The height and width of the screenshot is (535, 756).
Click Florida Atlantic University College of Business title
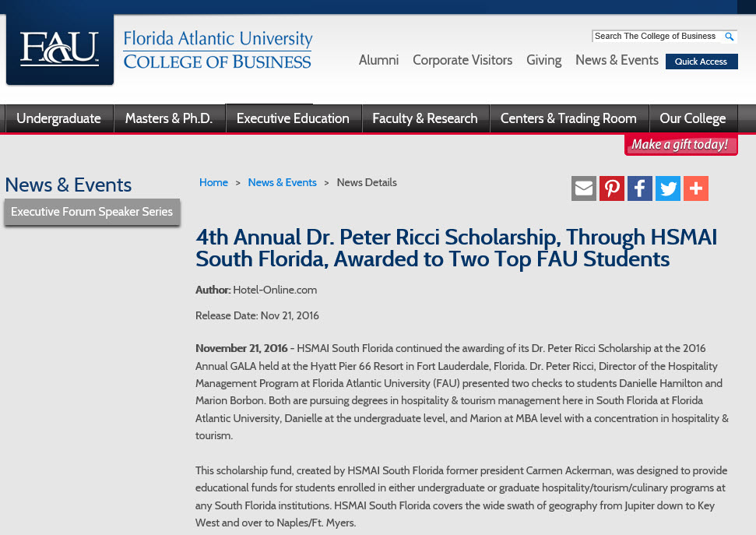point(217,50)
